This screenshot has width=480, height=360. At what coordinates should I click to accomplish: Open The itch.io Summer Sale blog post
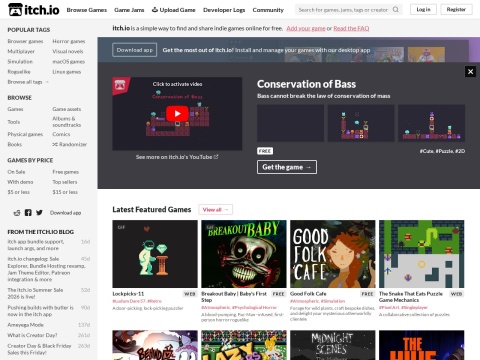[x=35, y=293]
